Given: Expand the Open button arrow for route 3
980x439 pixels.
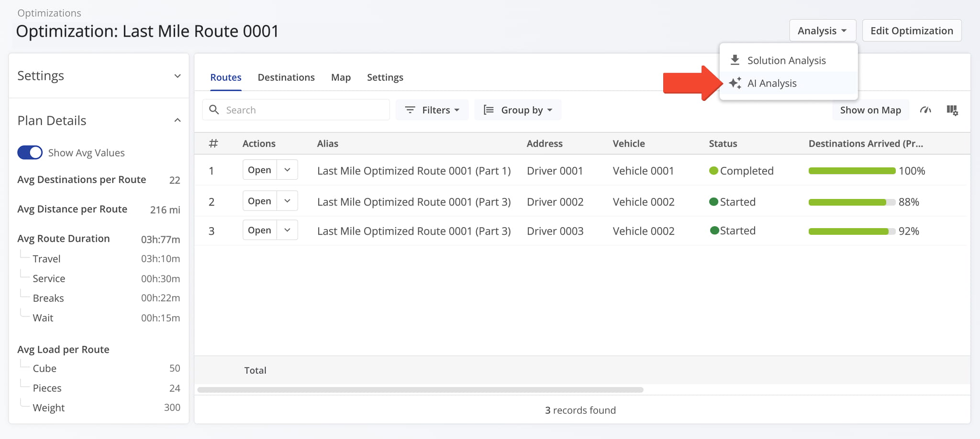Looking at the screenshot, I should tap(287, 230).
